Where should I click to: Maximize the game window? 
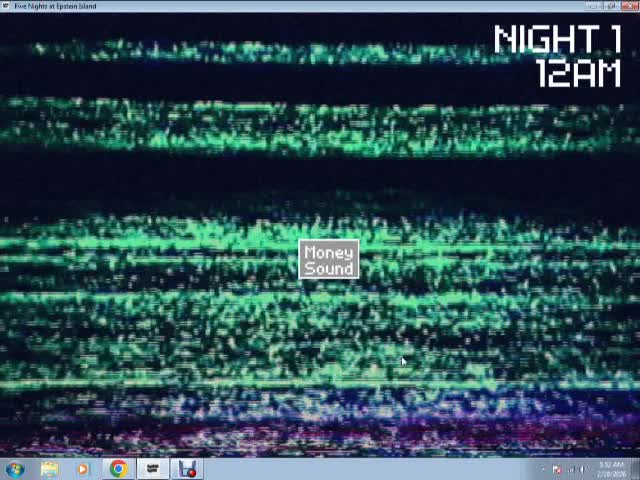click(x=611, y=6)
